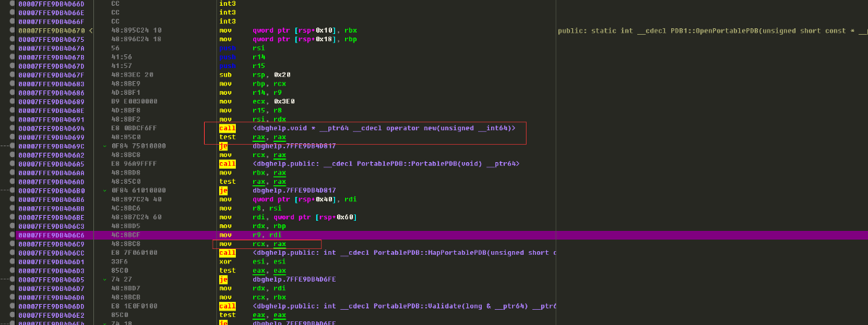Click the call to PortablePDB::Validate

pos(387,306)
